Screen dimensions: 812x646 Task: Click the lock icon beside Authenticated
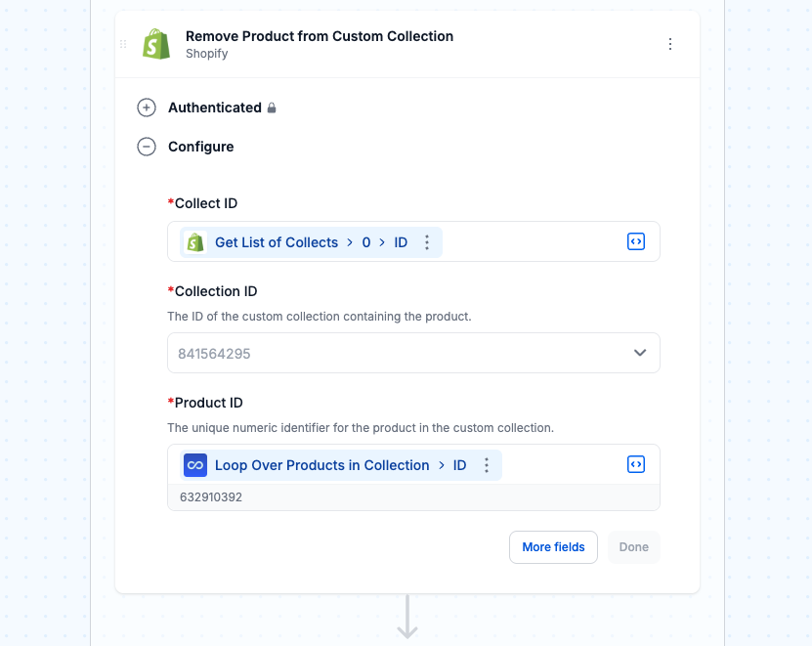click(272, 108)
